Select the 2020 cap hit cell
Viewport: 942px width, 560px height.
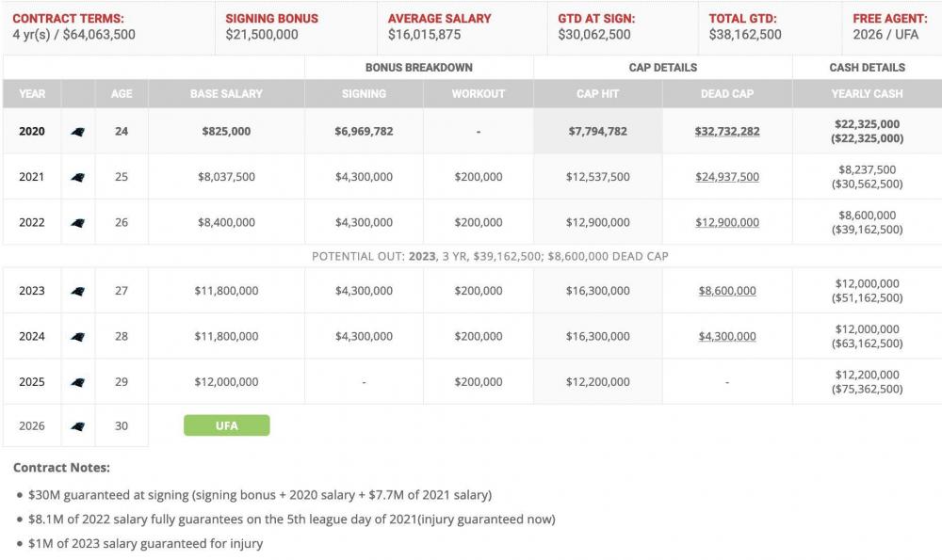pyautogui.click(x=597, y=132)
